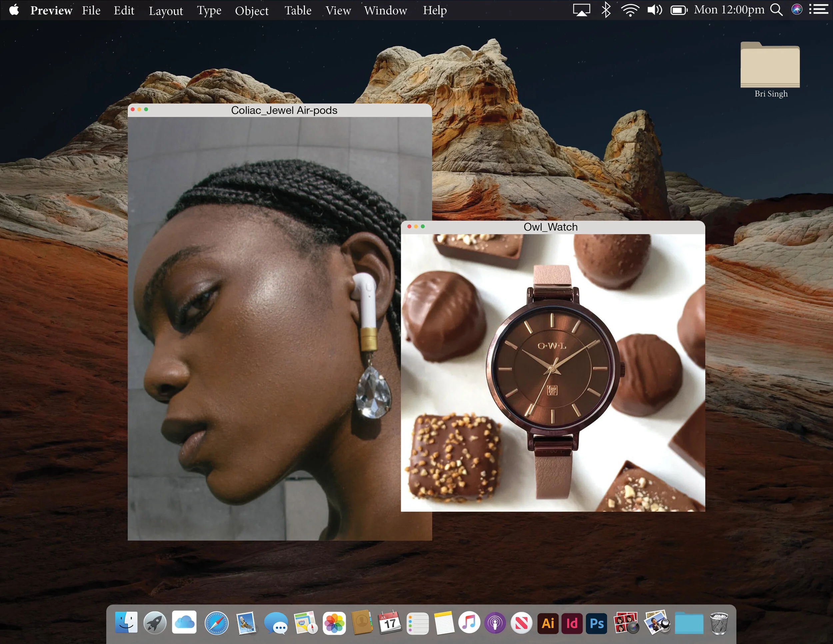Open Messages app from the dock
833x644 pixels.
276,623
